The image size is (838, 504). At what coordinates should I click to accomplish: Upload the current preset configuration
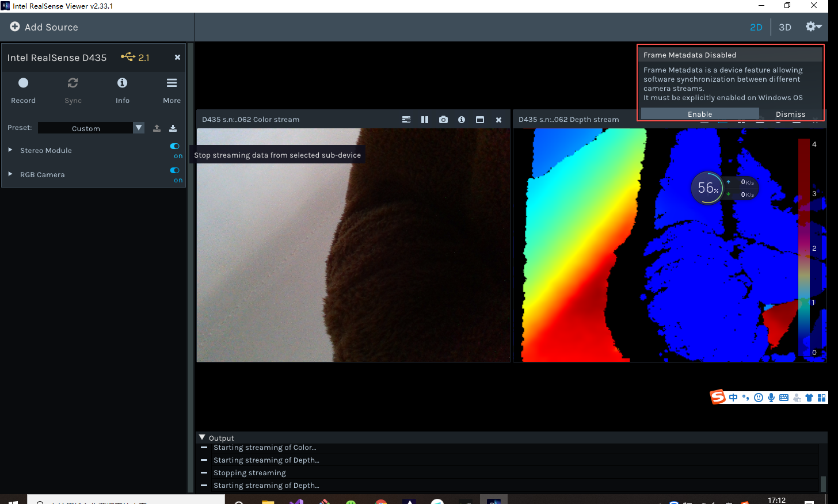pyautogui.click(x=157, y=128)
